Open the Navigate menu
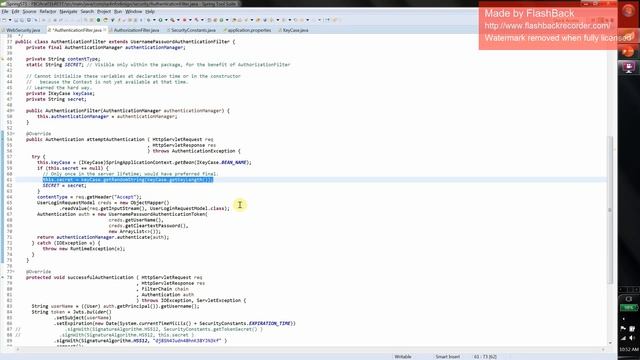The height and width of the screenshot is (360, 640). click(68, 11)
